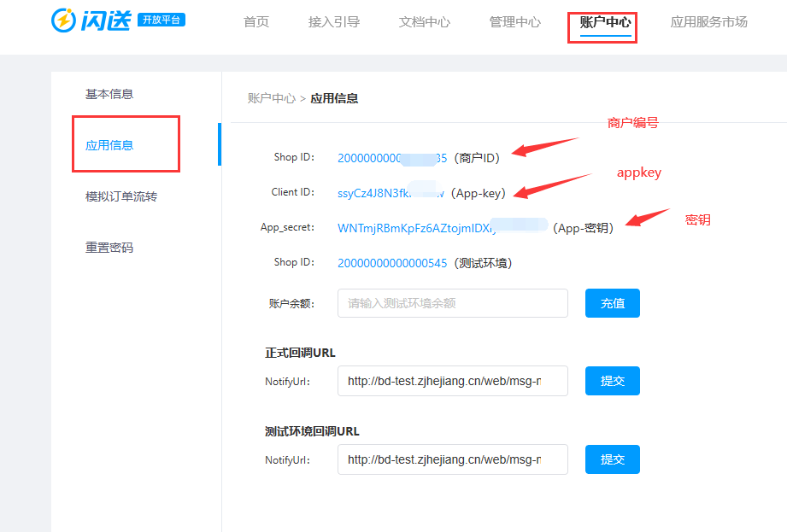Click 账户中心 breadcrumb link
Image resolution: width=787 pixels, height=532 pixels.
pos(271,98)
